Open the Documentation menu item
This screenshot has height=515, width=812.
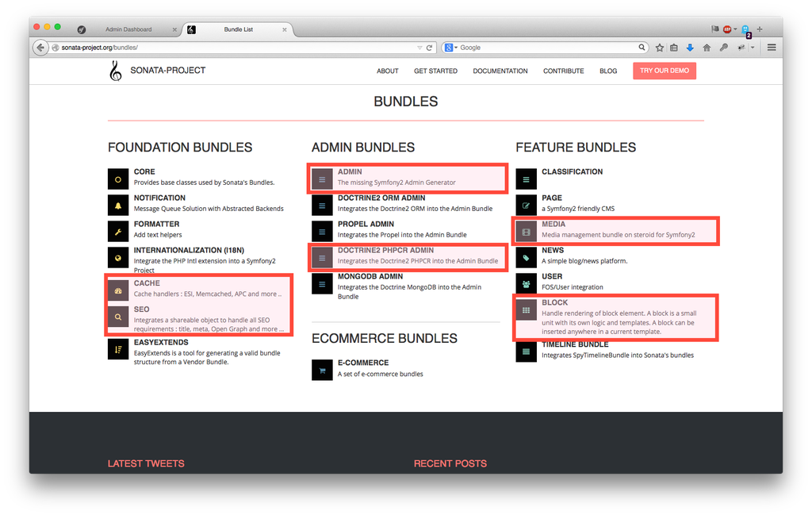pyautogui.click(x=500, y=71)
